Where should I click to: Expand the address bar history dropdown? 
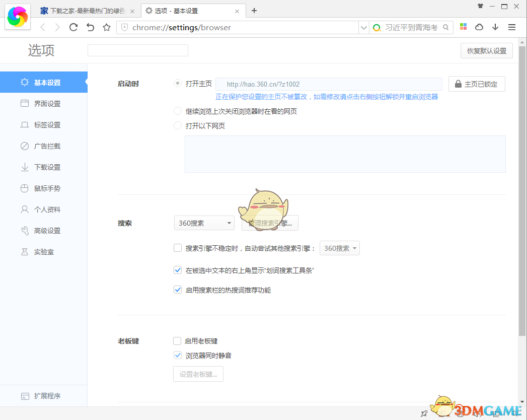[x=363, y=27]
